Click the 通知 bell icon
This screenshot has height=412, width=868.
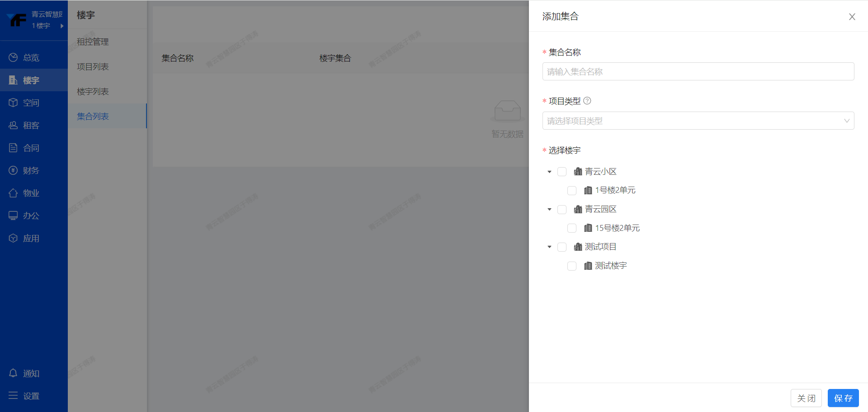(13, 373)
